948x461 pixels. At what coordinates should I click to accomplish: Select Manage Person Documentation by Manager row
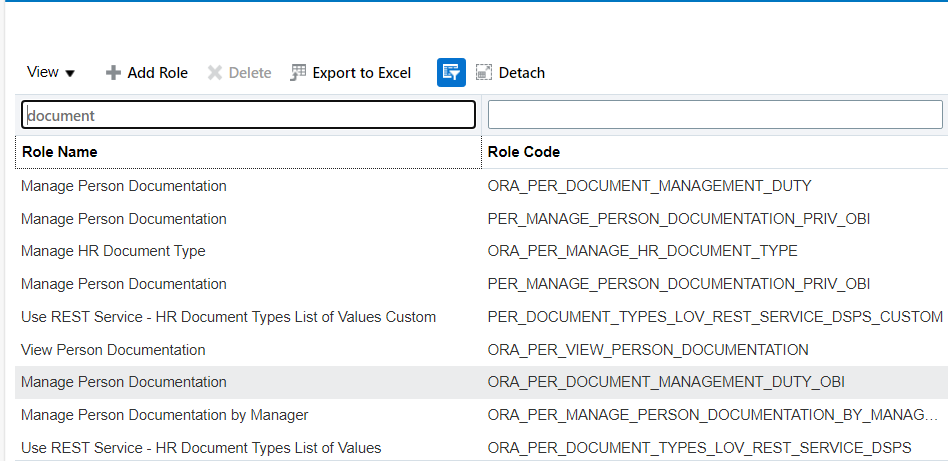481,415
